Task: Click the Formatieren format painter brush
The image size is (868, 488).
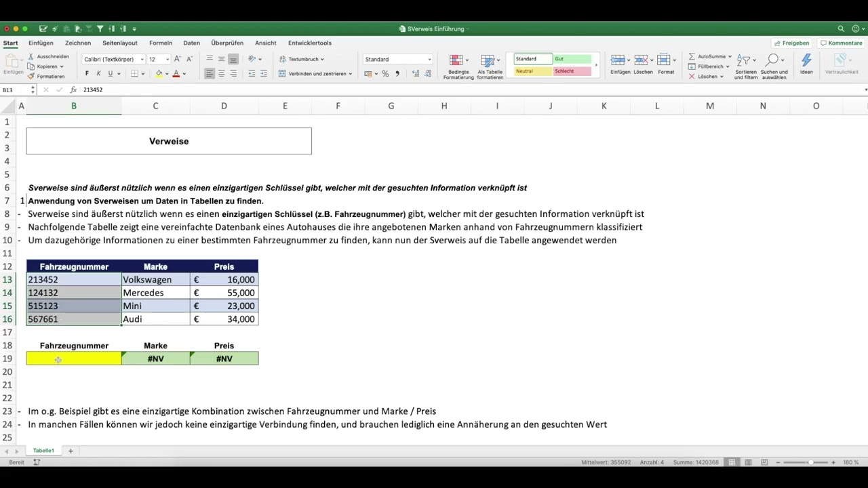Action: coord(32,76)
